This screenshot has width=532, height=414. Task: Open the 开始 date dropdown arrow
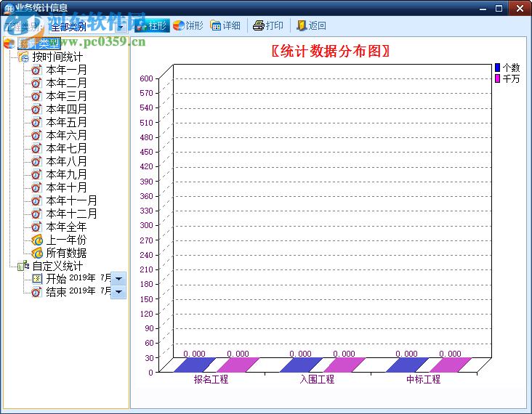[118, 279]
